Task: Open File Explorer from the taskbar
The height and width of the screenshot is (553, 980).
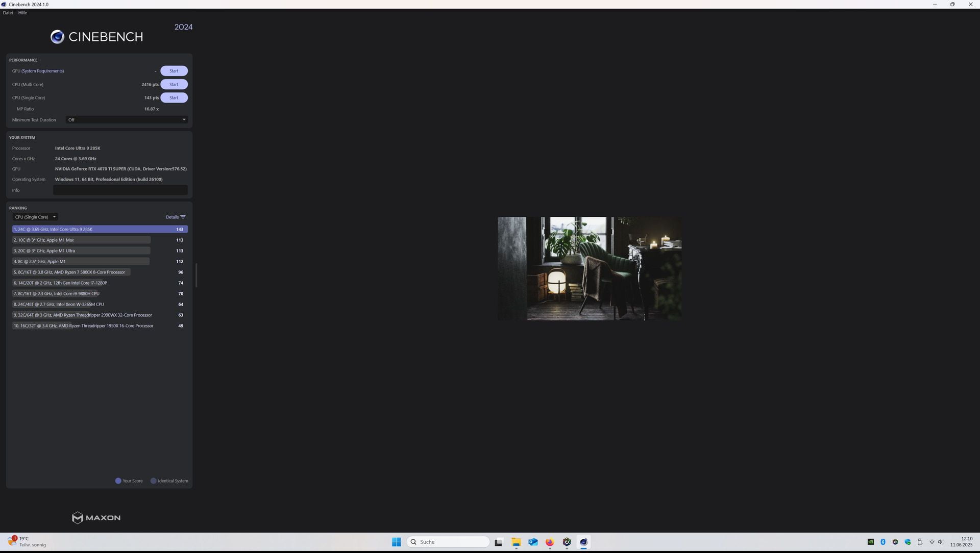Action: point(516,542)
